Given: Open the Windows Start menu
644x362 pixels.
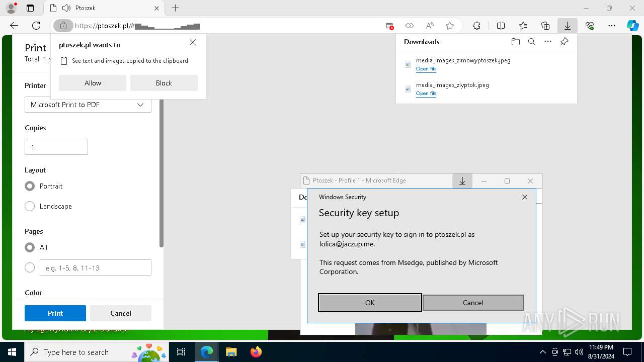Looking at the screenshot, I should point(12,352).
